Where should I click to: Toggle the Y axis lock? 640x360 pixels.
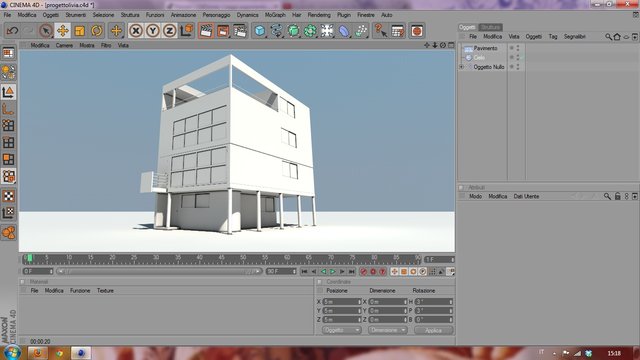(x=153, y=31)
